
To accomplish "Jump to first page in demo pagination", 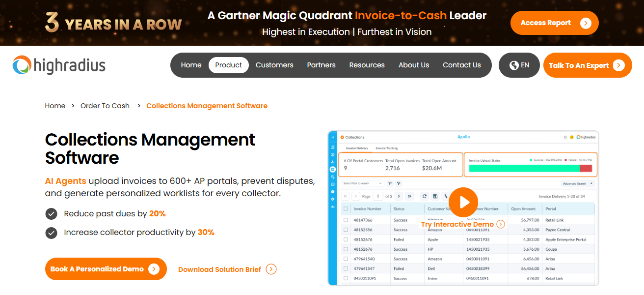I will [345, 196].
